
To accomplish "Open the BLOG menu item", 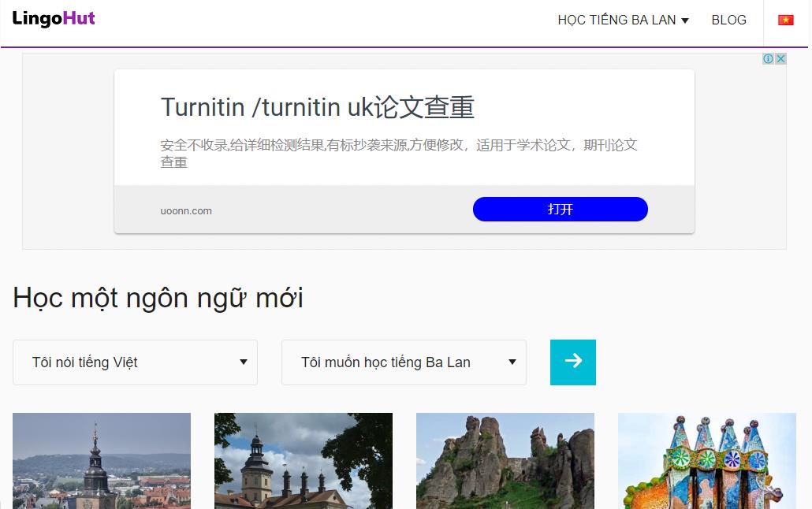I will [728, 20].
